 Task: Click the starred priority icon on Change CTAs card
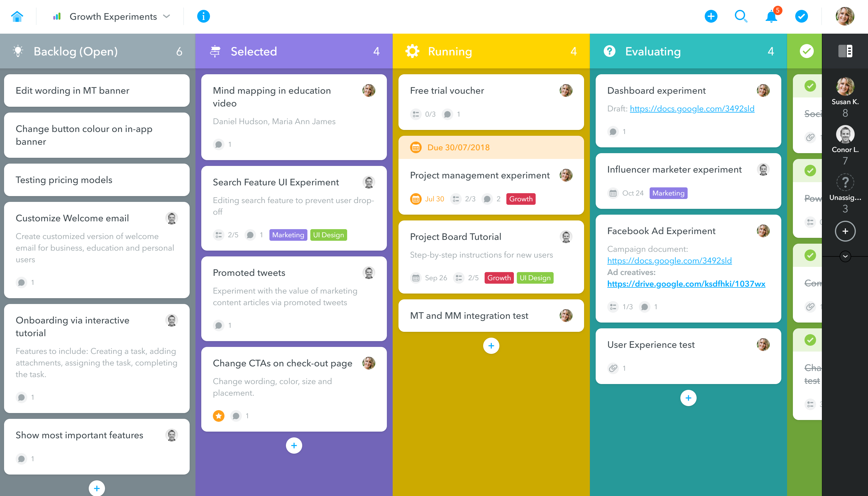[x=219, y=416]
